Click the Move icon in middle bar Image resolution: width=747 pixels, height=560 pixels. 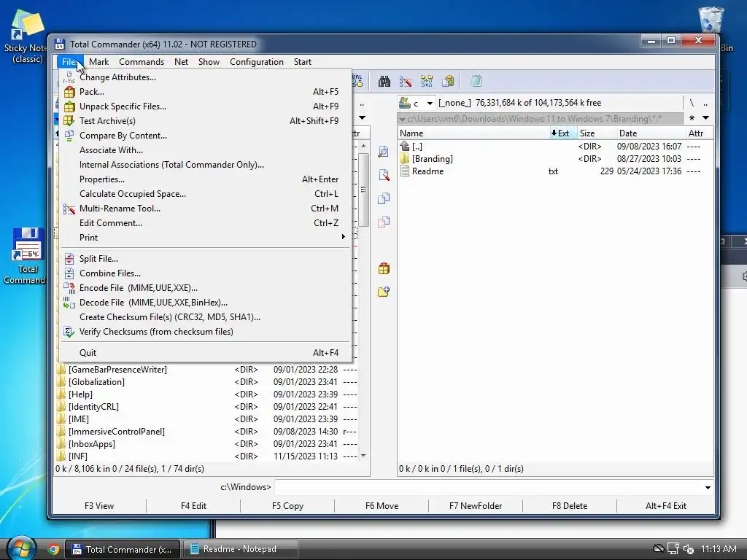click(384, 222)
